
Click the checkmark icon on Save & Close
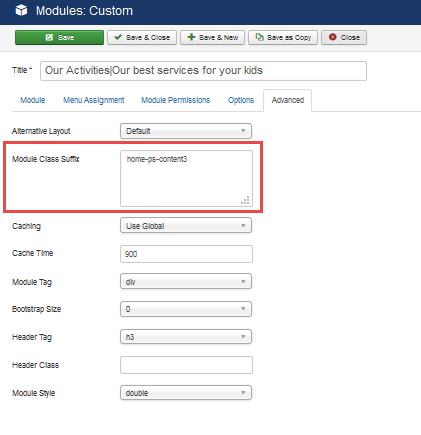pyautogui.click(x=118, y=37)
